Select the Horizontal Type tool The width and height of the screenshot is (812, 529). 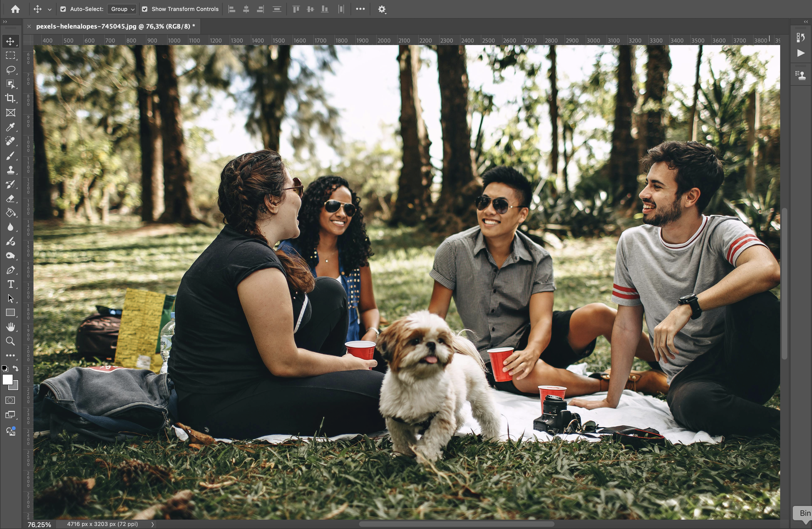point(10,284)
